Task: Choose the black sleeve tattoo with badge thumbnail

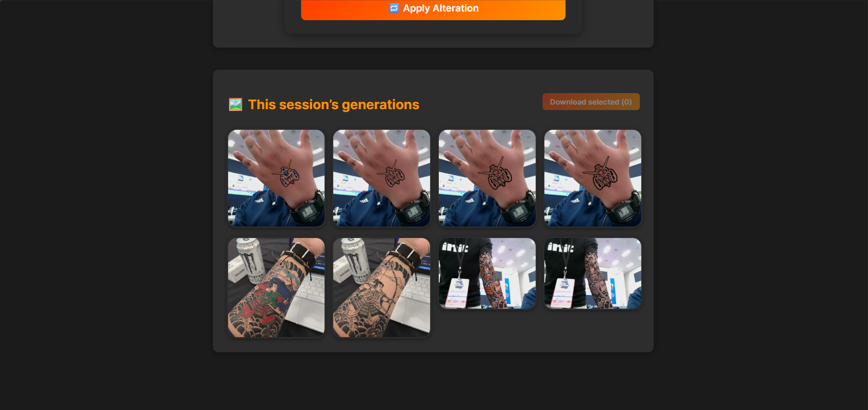Action: (593, 273)
